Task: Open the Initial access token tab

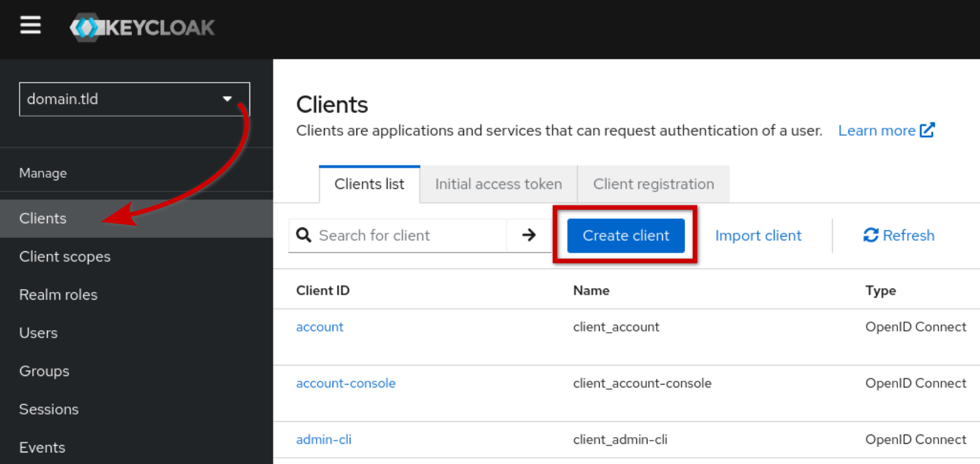Action: pos(498,184)
